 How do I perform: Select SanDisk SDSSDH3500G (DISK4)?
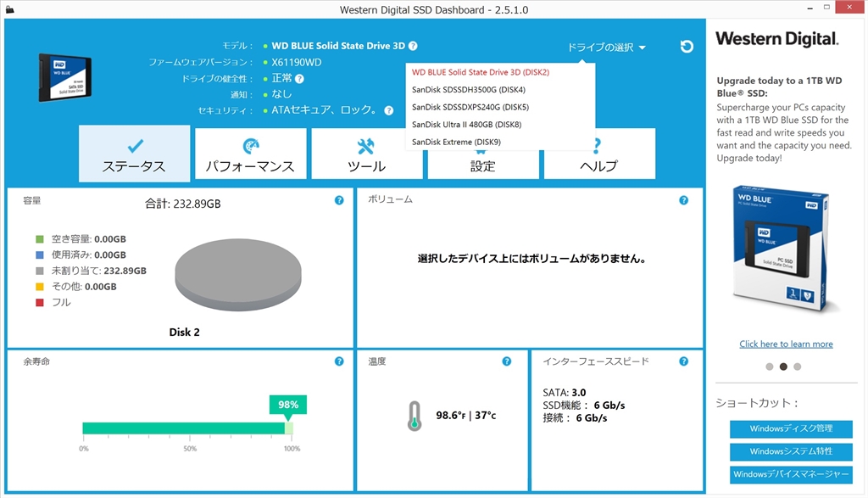pos(468,90)
